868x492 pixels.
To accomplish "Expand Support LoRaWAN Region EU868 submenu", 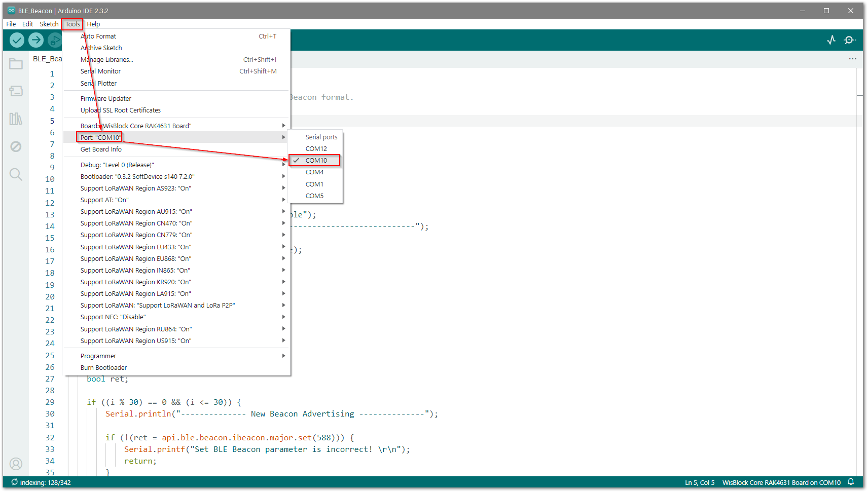I will 176,258.
